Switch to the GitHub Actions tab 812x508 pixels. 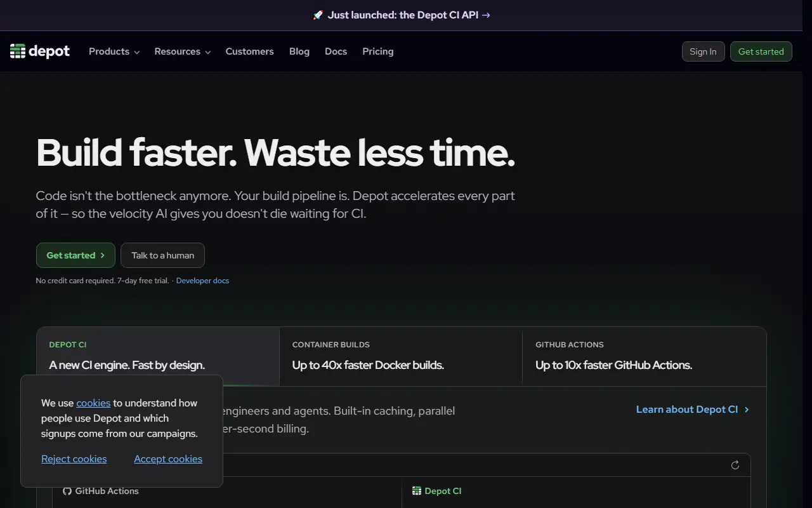pyautogui.click(x=645, y=356)
